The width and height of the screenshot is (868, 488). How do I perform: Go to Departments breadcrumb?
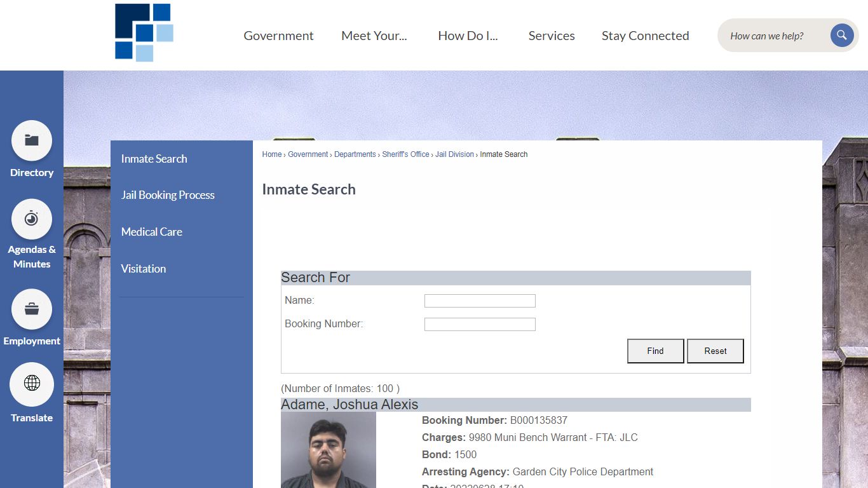click(355, 154)
